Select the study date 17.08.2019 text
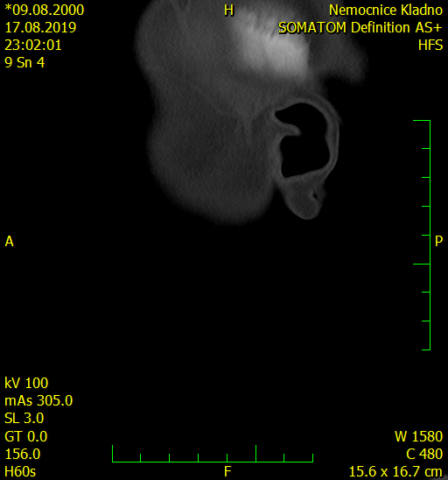The height and width of the screenshot is (480, 448). [40, 27]
